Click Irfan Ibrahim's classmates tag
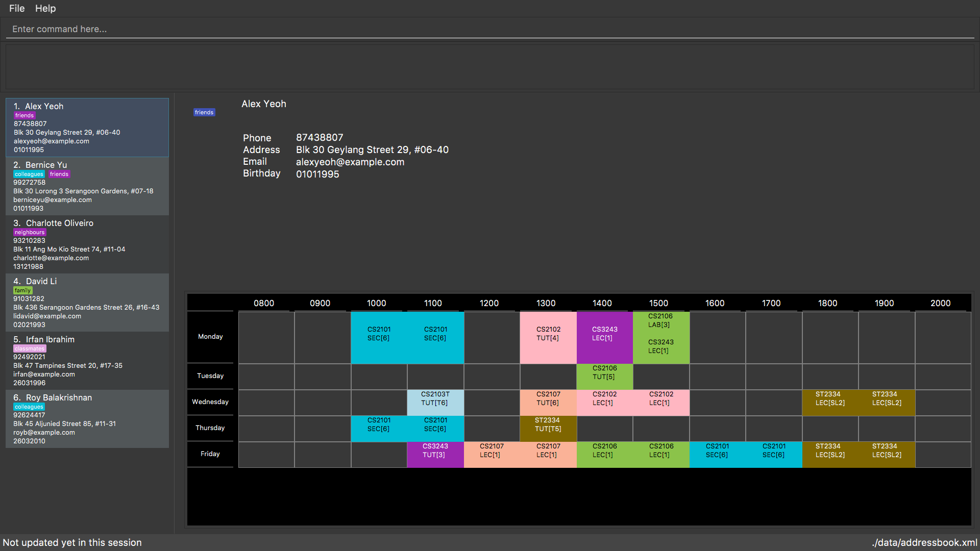This screenshot has height=551, width=980. pyautogui.click(x=30, y=348)
